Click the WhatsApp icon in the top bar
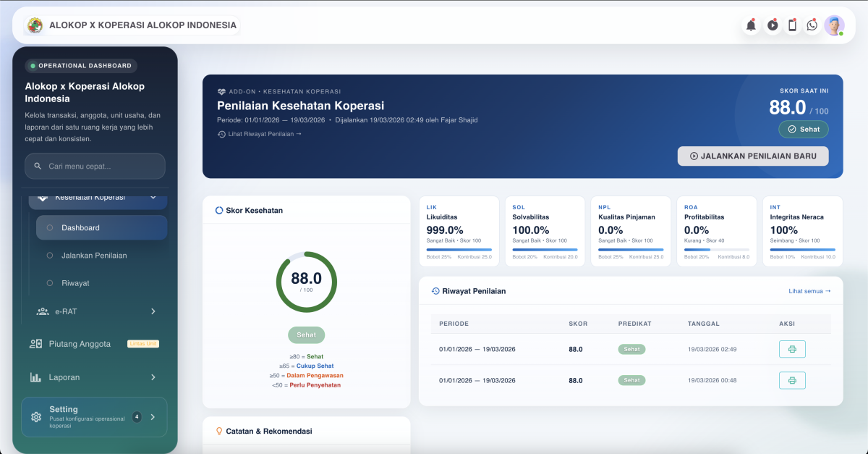 [x=812, y=25]
